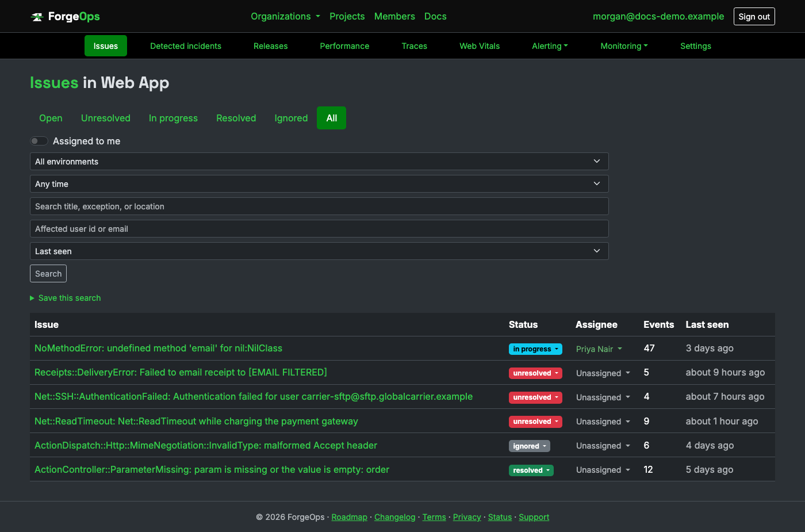Open the Performance section
This screenshot has height=532, width=805.
[x=345, y=46]
